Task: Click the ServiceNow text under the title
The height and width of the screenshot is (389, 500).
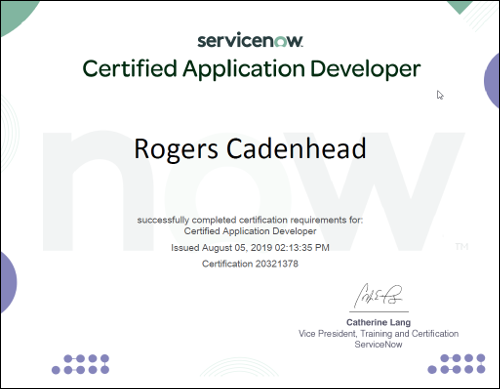Action: (378, 344)
